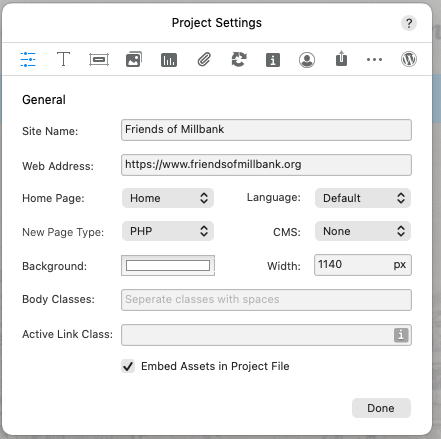Open the bar chart analytics settings tab
441x439 pixels.
[169, 60]
